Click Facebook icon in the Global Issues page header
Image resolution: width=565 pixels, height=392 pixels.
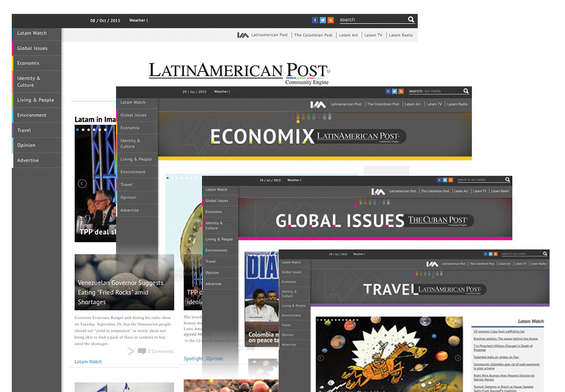439,180
